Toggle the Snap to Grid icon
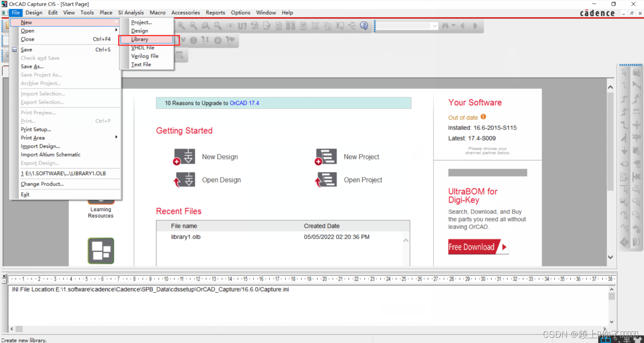 (315, 26)
